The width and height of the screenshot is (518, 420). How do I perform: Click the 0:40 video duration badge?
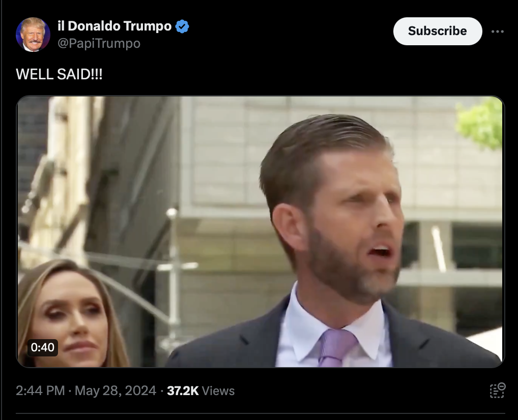pos(43,347)
